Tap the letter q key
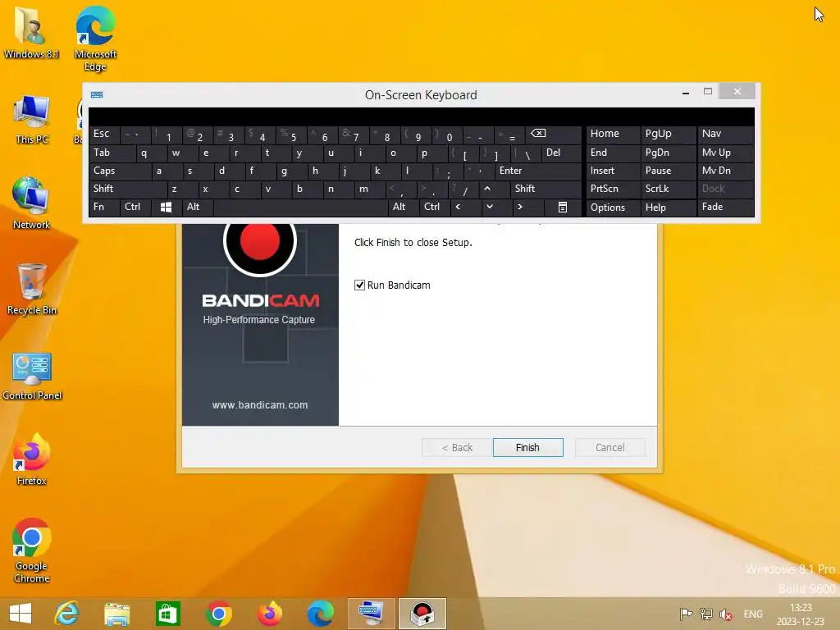The image size is (840, 630). pos(151,153)
